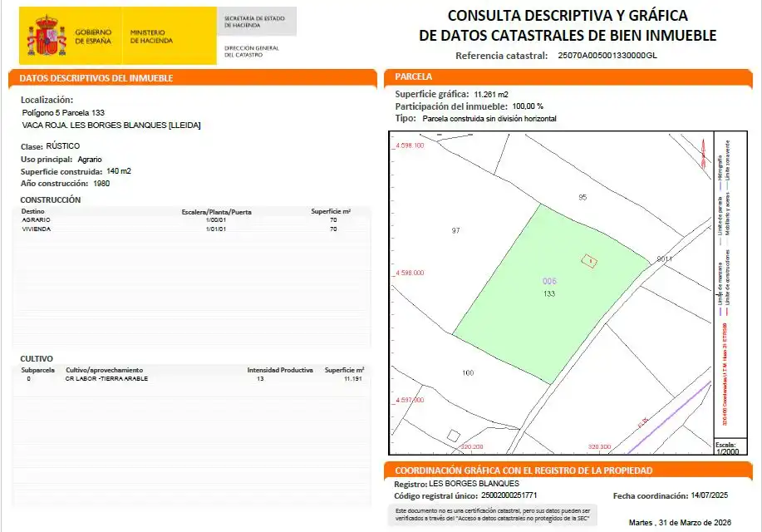Click the 006 polygon label on the map

click(x=549, y=281)
